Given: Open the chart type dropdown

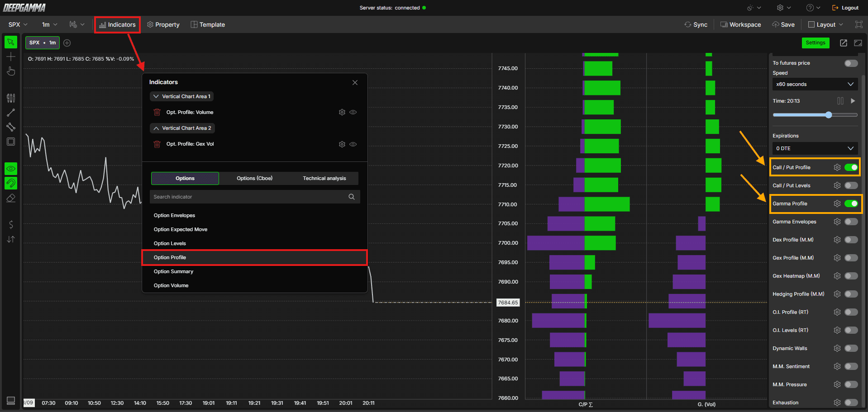Looking at the screenshot, I should coord(77,24).
